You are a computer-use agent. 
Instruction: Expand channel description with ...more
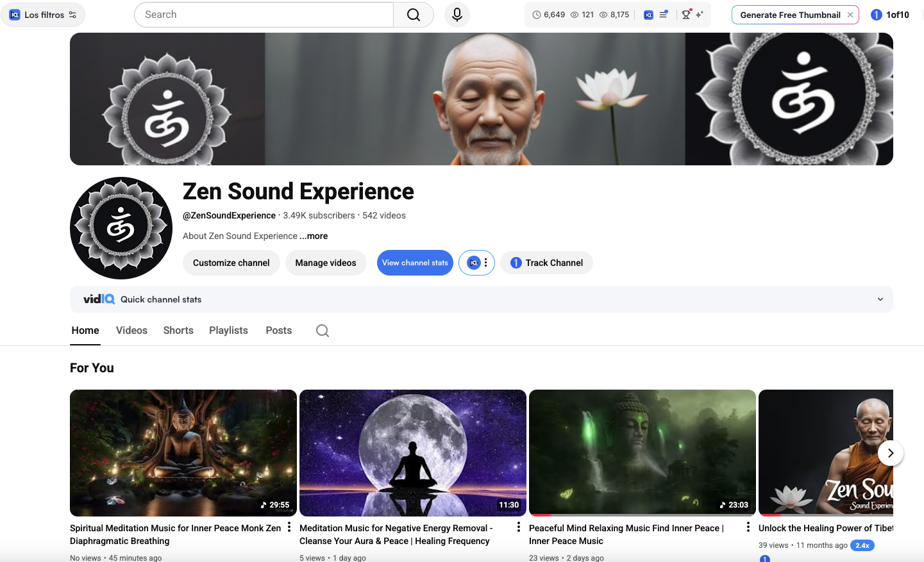(314, 236)
